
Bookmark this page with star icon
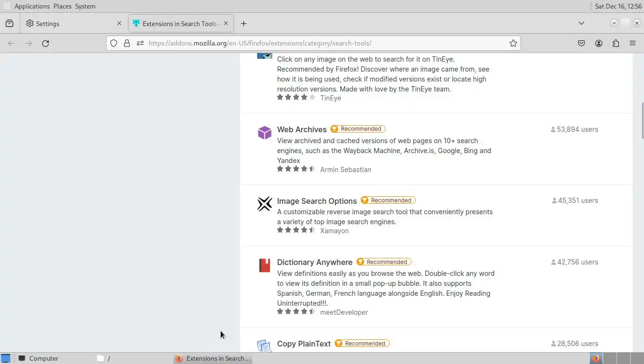[513, 43]
